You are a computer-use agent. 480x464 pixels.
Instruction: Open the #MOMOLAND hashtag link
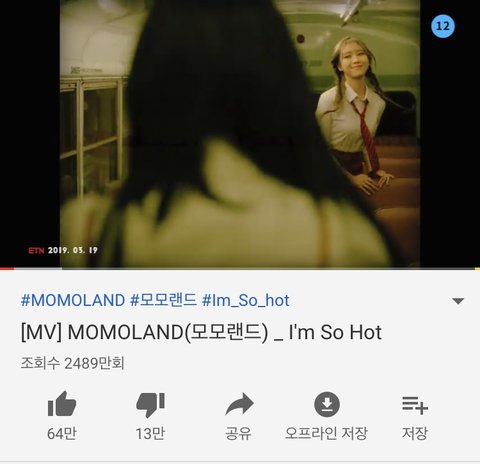[x=73, y=300]
